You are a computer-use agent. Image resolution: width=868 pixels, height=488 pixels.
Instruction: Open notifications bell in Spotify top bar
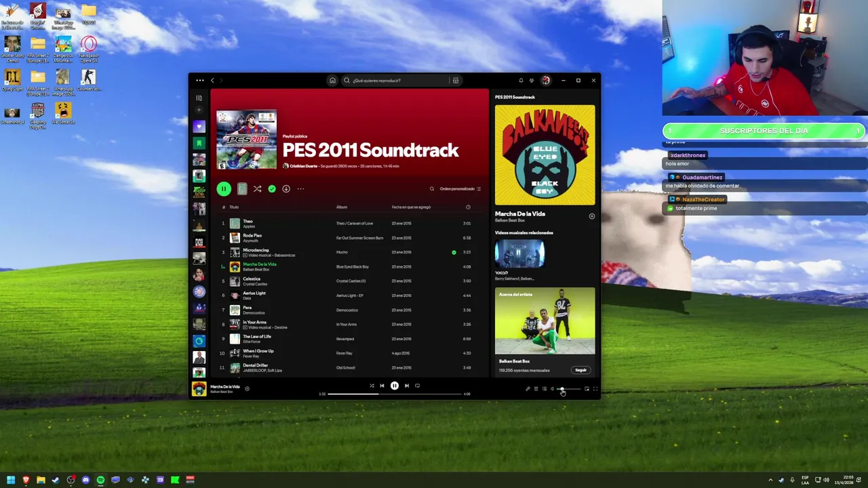tap(521, 80)
